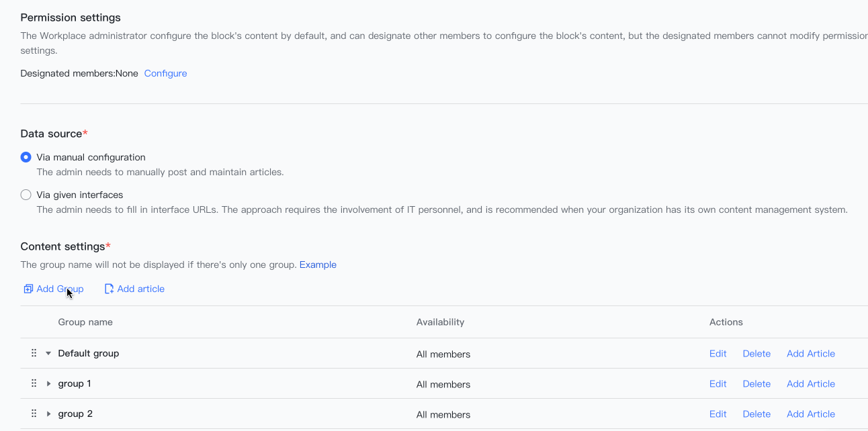Viewport: 868px width, 431px height.
Task: Collapse the Default group row
Action: coord(48,352)
